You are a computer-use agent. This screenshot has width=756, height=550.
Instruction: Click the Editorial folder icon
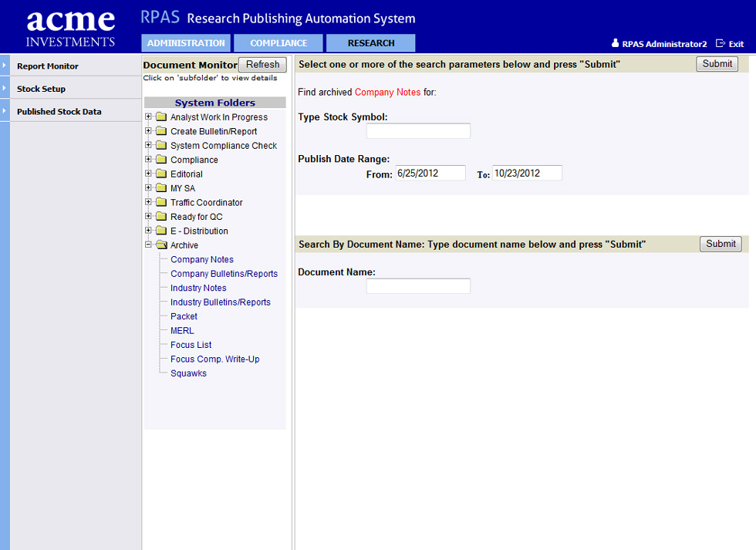(x=161, y=174)
